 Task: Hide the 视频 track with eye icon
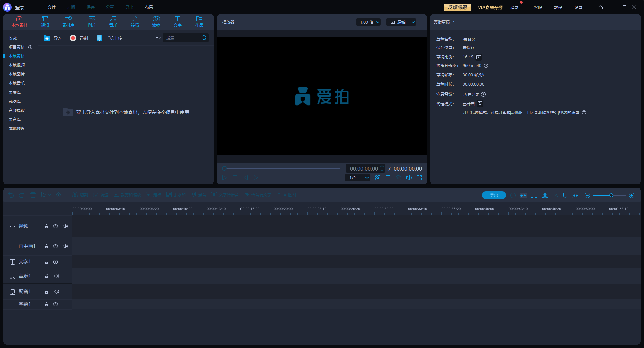pos(56,227)
